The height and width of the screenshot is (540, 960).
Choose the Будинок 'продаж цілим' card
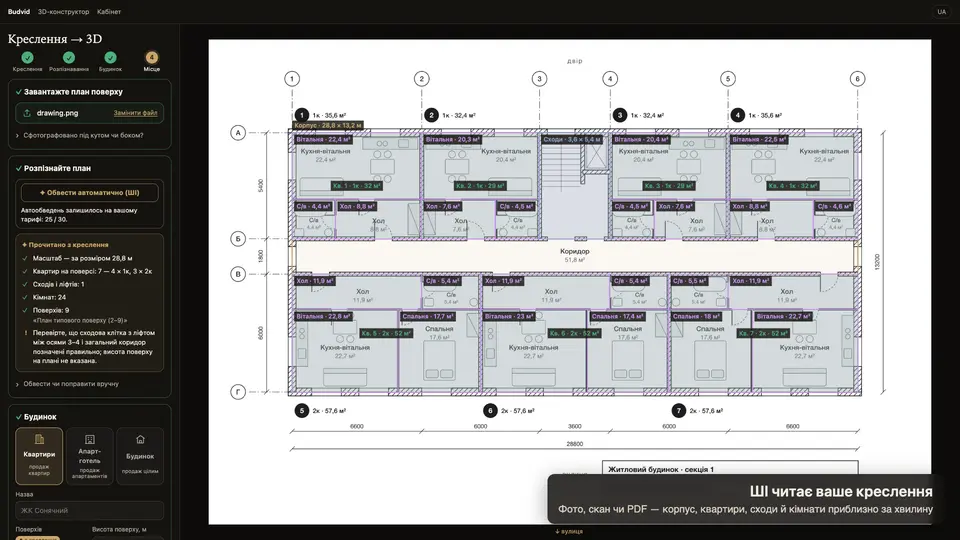(140, 456)
